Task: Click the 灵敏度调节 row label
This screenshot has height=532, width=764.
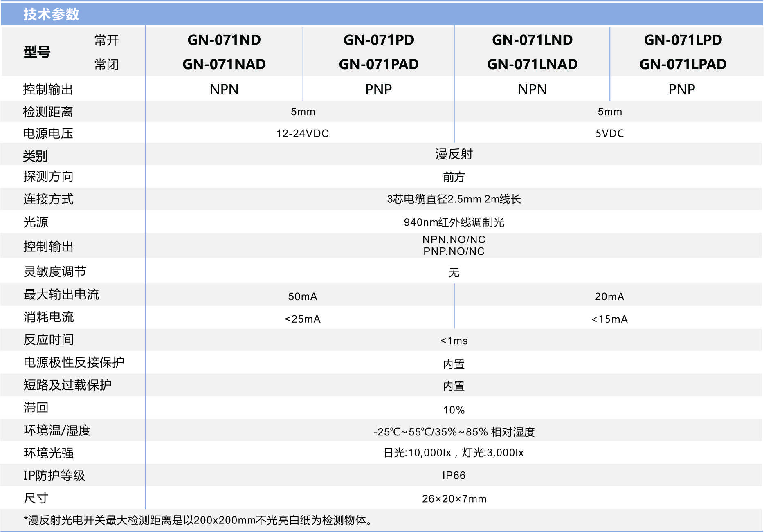Action: (x=55, y=272)
